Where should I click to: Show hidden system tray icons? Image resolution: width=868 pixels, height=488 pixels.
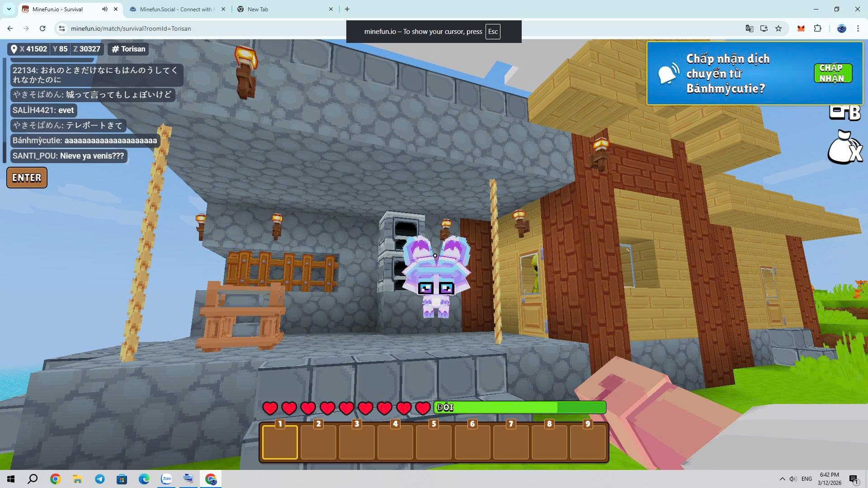[x=782, y=479]
